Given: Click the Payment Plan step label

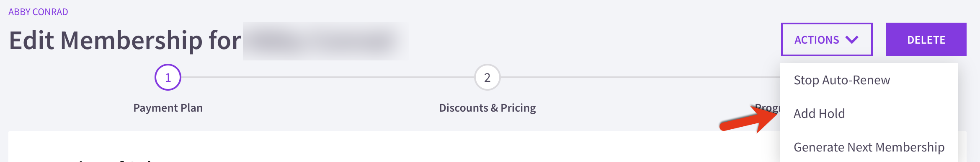Looking at the screenshot, I should [168, 108].
